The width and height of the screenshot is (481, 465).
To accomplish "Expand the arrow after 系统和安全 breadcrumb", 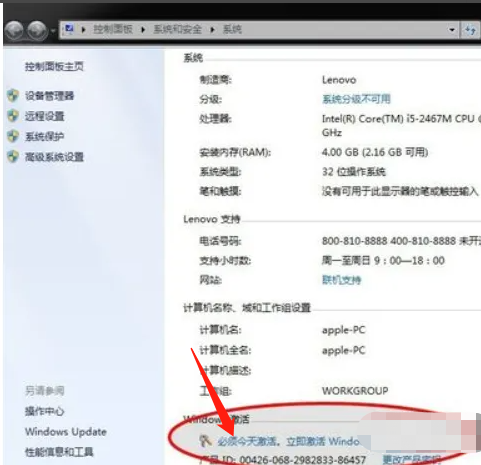I will [212, 30].
